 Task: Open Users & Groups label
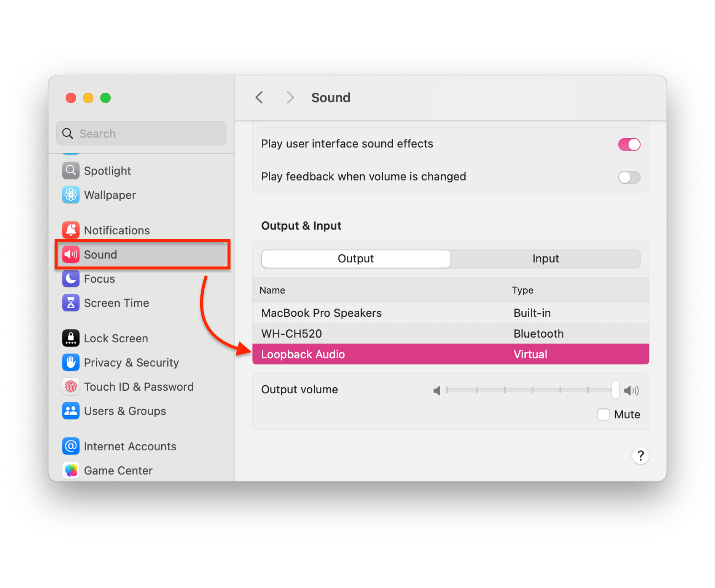pos(125,411)
